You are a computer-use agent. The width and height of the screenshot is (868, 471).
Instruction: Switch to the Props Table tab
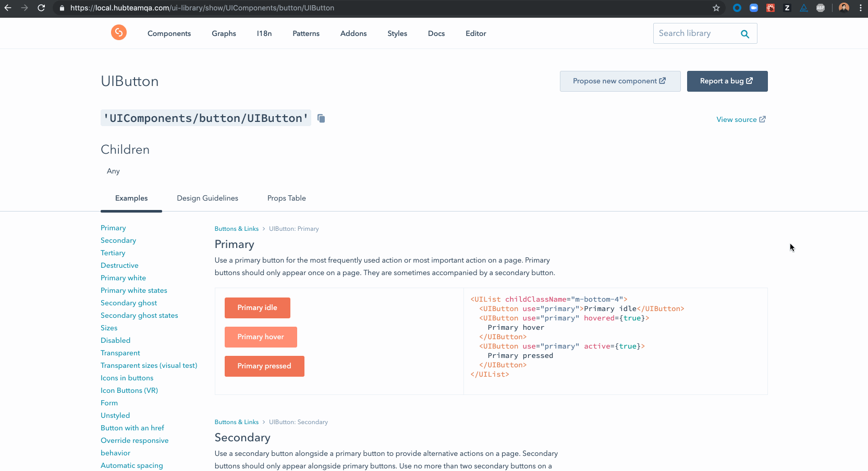pyautogui.click(x=287, y=198)
